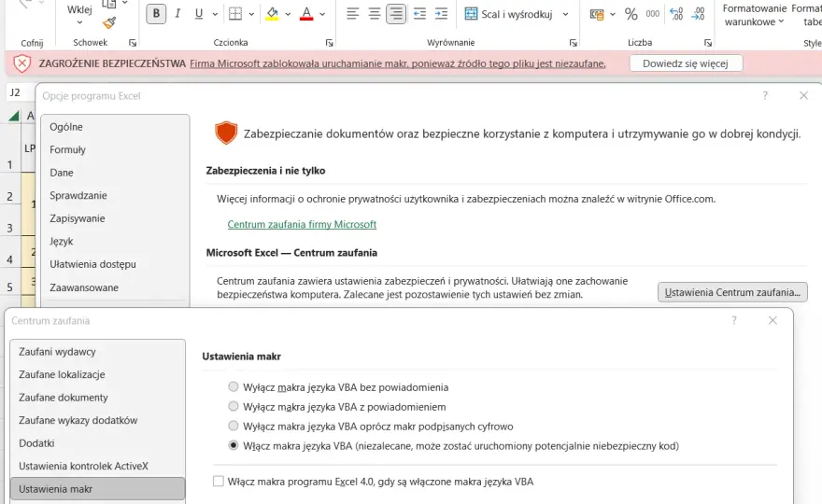Screen dimensions: 822x504
Task: Click Scal i wyśrodkuj merge button
Action: pos(509,14)
